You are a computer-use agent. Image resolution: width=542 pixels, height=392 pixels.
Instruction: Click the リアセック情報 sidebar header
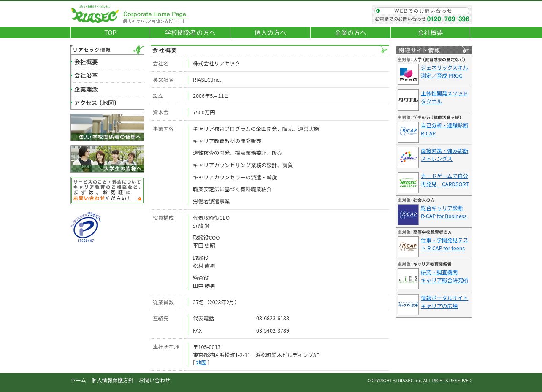pos(107,50)
